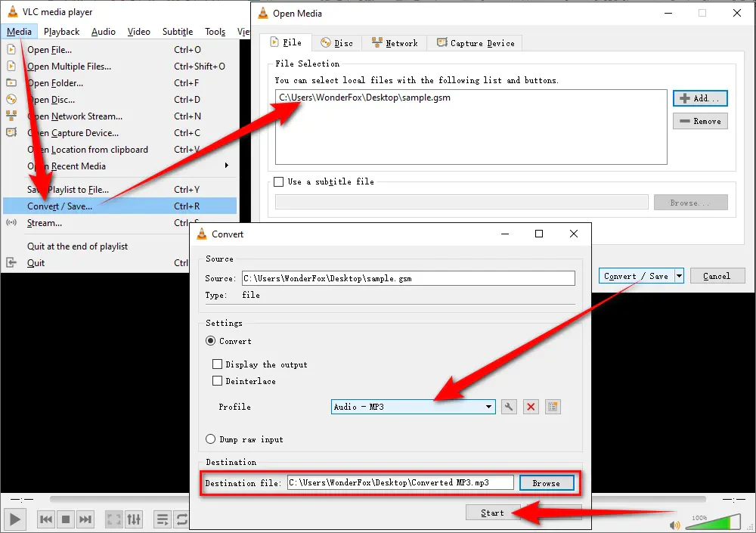
Task: Choose Open Capture Device... entry
Action: coord(120,132)
